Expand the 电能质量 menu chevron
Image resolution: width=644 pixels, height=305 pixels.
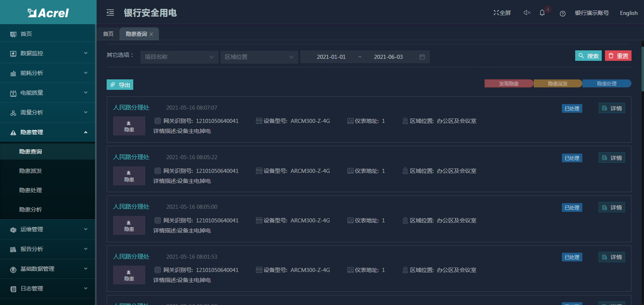[x=86, y=93]
